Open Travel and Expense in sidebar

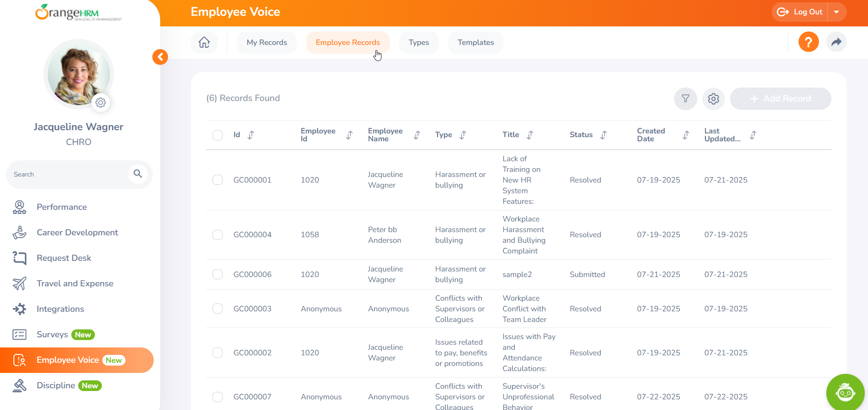(x=75, y=284)
